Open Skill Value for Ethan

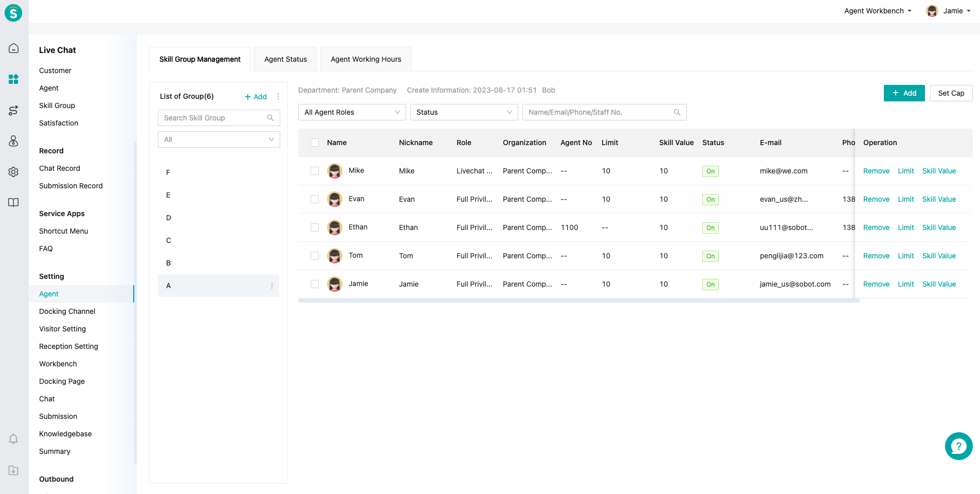(x=939, y=227)
